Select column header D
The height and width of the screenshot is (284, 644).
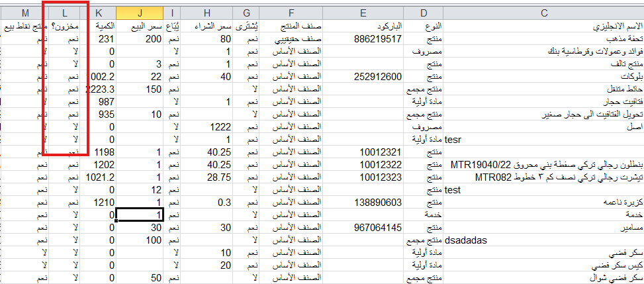pos(424,13)
